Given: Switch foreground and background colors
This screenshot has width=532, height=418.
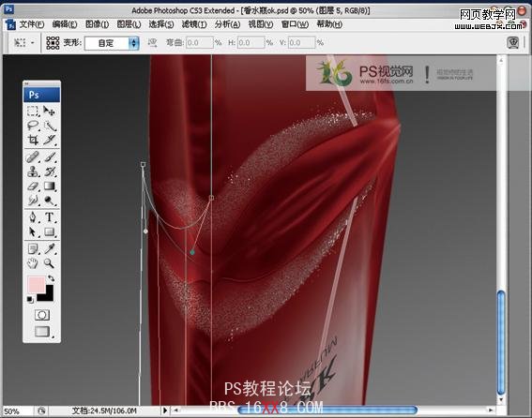Looking at the screenshot, I should coord(51,278).
